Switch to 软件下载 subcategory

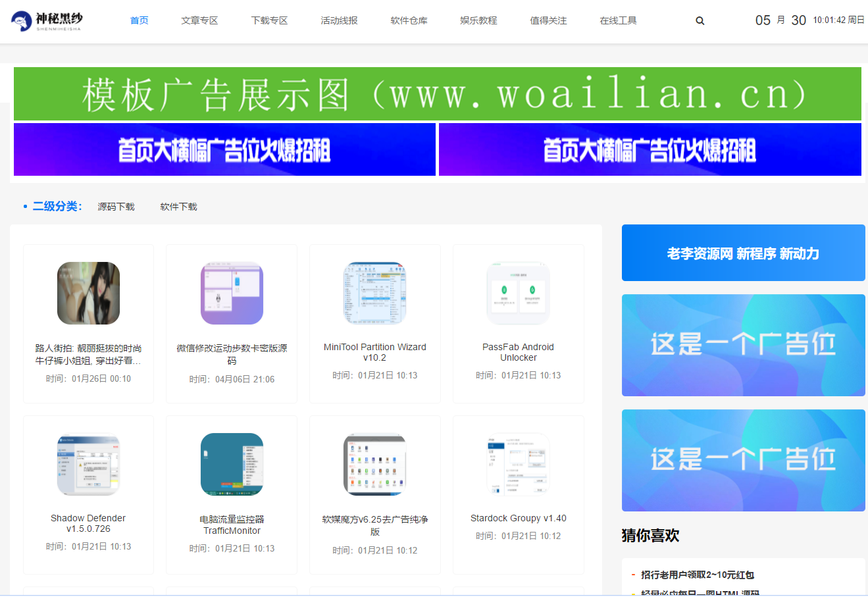point(178,207)
